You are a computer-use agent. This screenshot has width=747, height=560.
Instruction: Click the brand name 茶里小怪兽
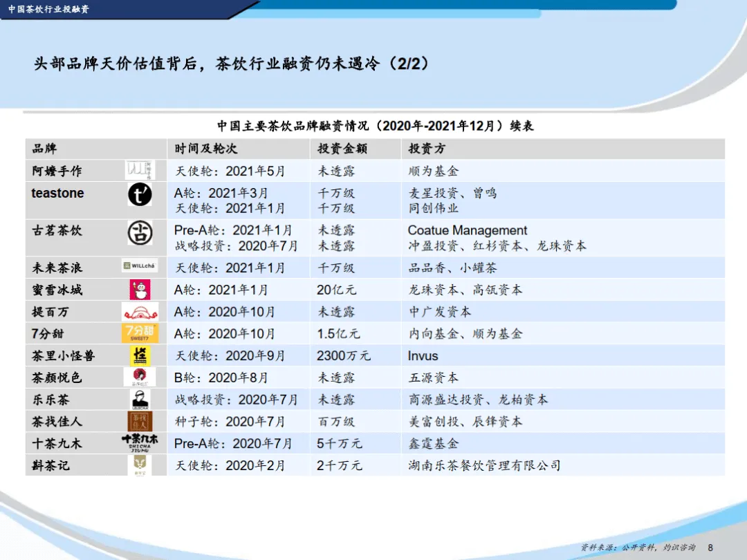point(64,356)
